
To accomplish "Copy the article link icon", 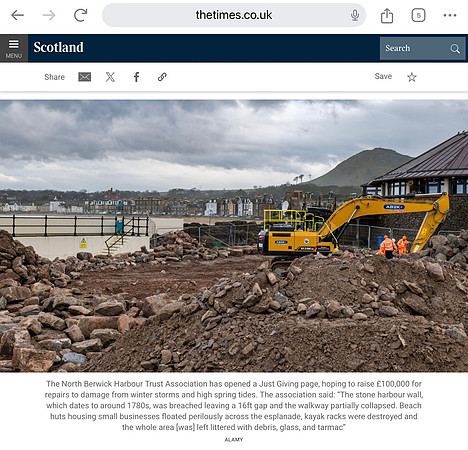I will (162, 77).
